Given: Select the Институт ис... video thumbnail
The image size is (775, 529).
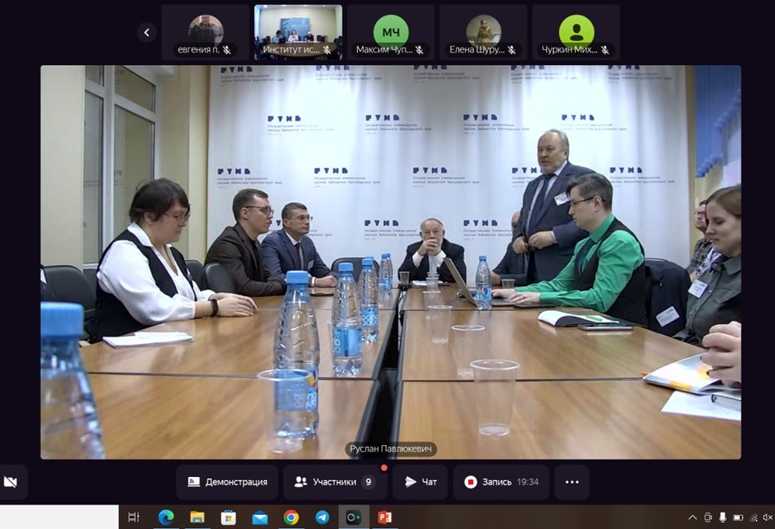Looking at the screenshot, I should (x=297, y=32).
